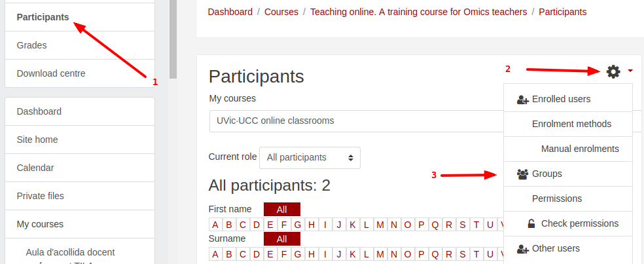This screenshot has height=264, width=644.
Task: Click the Enrolled users person icon
Action: click(522, 100)
